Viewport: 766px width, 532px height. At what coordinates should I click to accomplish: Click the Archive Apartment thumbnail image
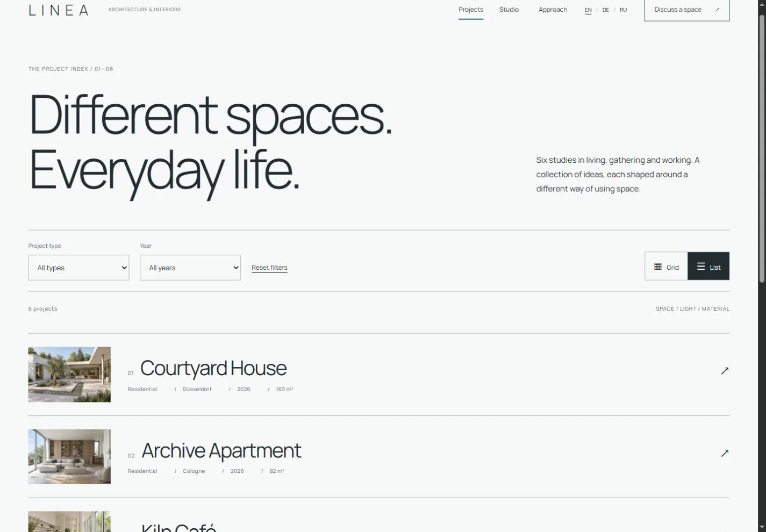coord(69,457)
